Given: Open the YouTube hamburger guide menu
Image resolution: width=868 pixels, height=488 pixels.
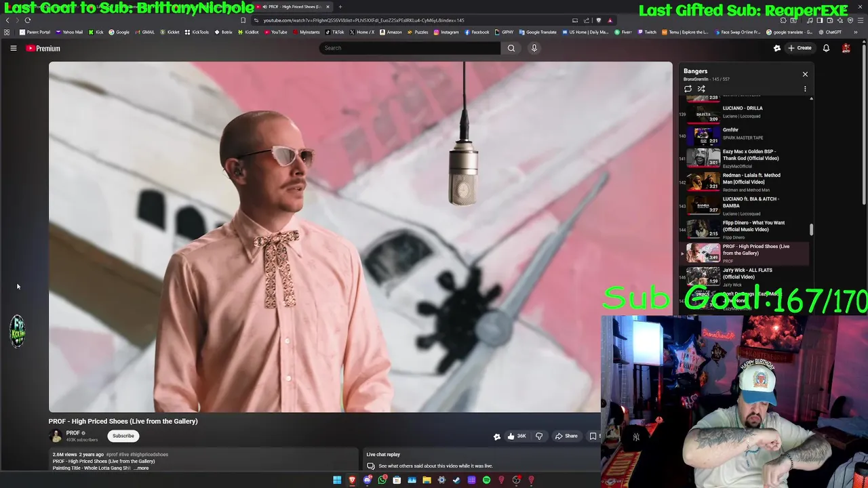Looking at the screenshot, I should [x=13, y=48].
